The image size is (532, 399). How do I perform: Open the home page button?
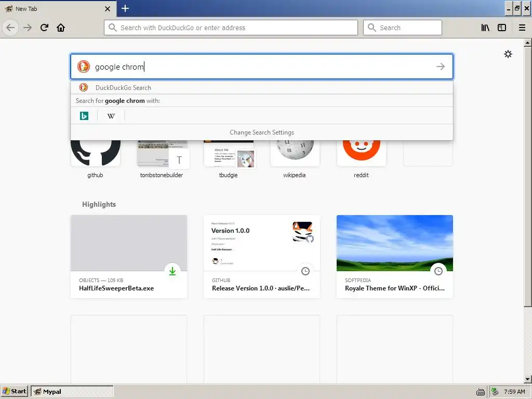pos(61,28)
